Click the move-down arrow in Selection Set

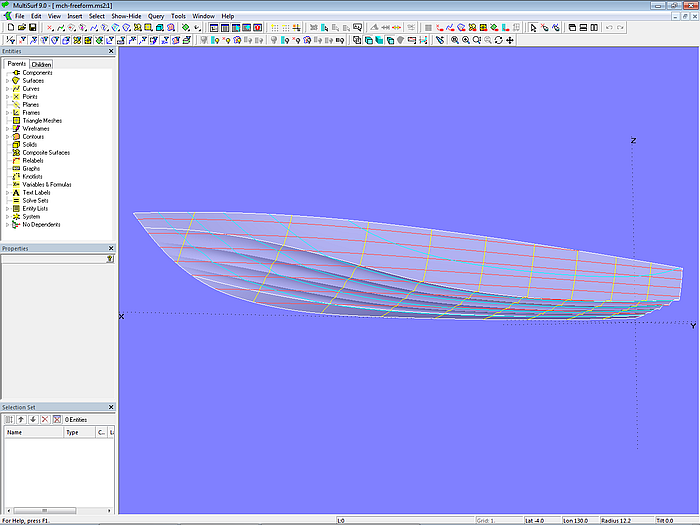33,419
